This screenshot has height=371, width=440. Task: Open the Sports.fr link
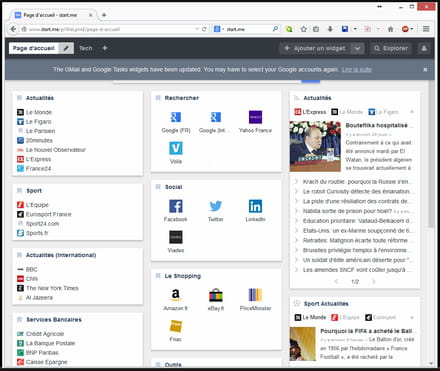[37, 233]
